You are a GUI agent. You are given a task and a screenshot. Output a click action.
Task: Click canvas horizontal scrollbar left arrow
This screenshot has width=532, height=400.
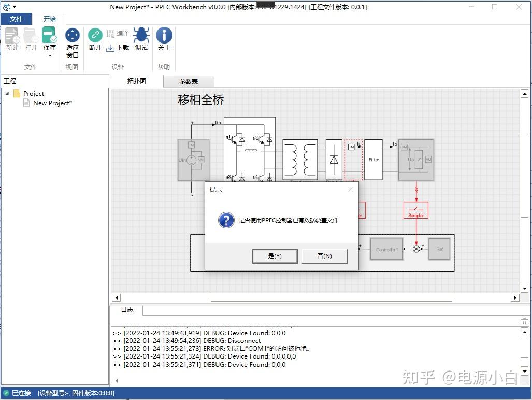(117, 298)
